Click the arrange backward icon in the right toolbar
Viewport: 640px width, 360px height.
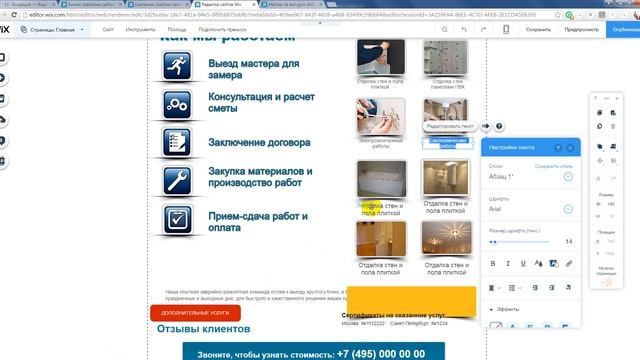(613, 146)
